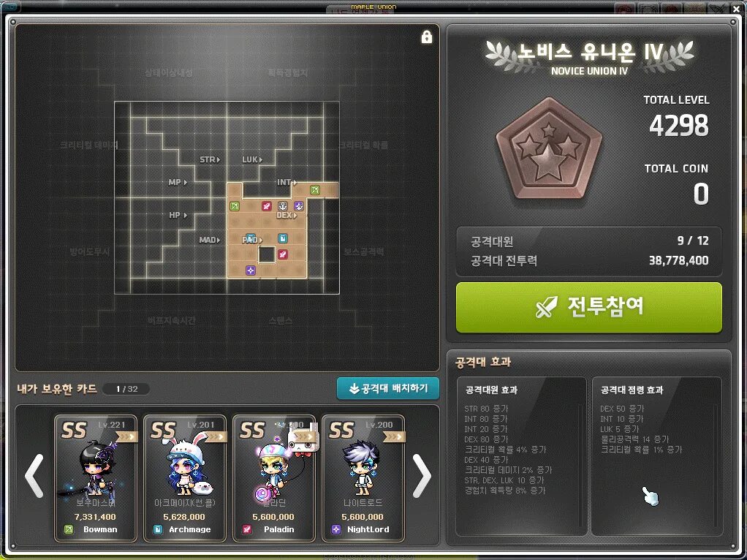The image size is (747, 560).
Task: Click the green archer block on INT row
Action: pyautogui.click(x=315, y=190)
